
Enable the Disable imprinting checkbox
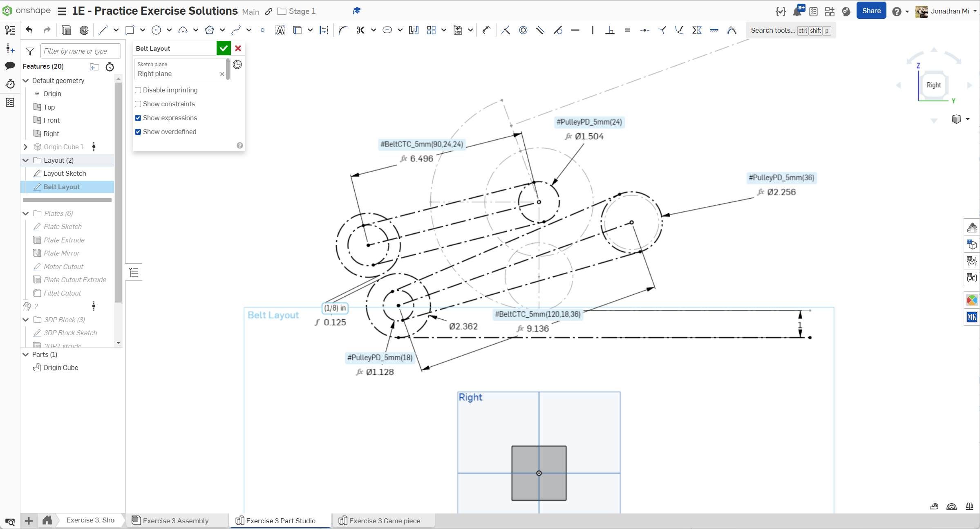[138, 90]
